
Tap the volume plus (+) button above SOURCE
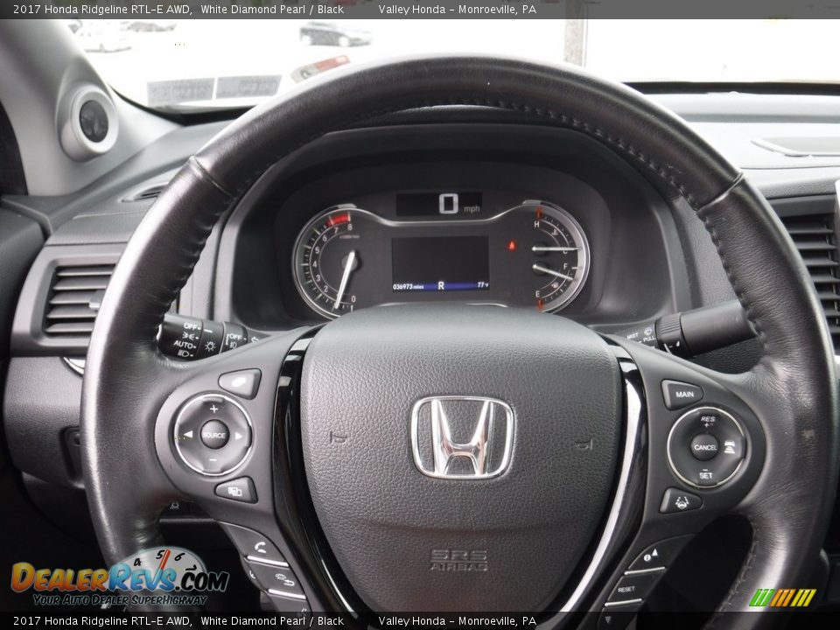point(213,409)
